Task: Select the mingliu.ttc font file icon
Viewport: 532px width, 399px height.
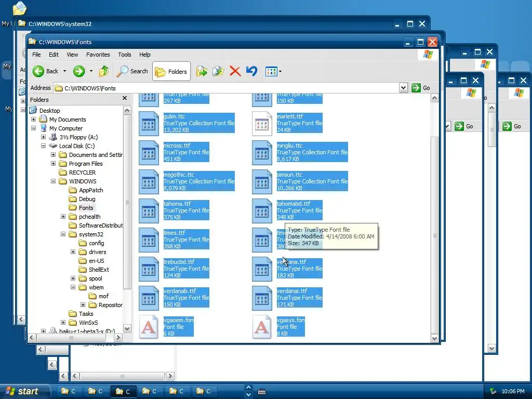Action: point(262,153)
